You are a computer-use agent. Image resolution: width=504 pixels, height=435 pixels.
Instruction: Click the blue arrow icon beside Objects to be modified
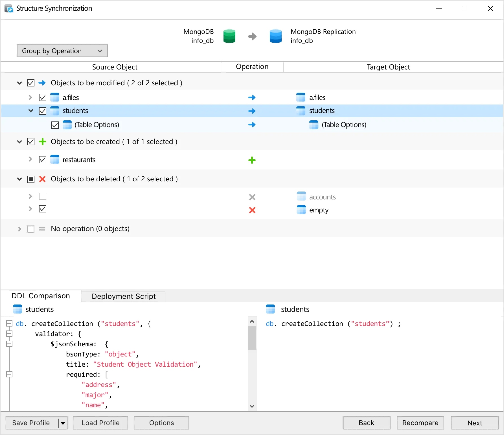[x=42, y=83]
